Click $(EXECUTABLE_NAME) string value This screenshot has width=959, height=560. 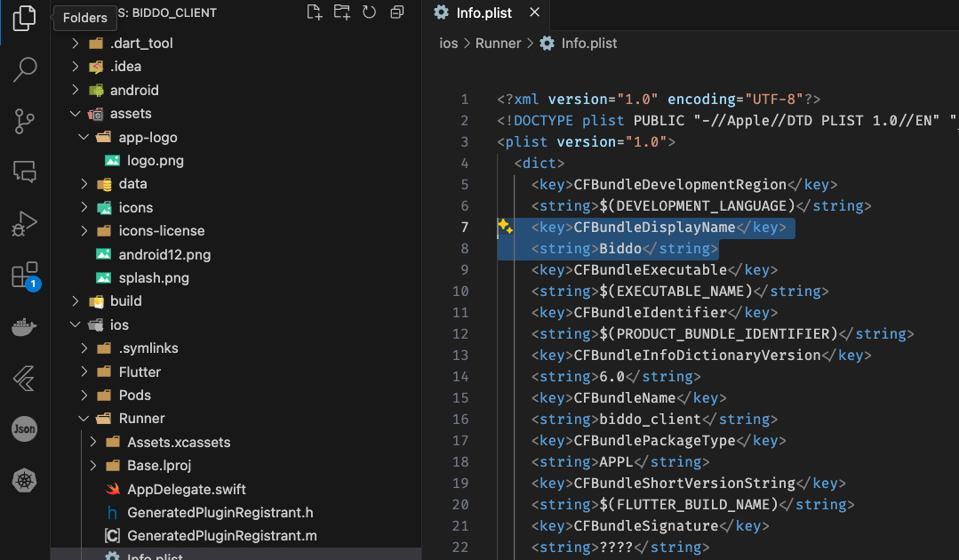tap(675, 291)
